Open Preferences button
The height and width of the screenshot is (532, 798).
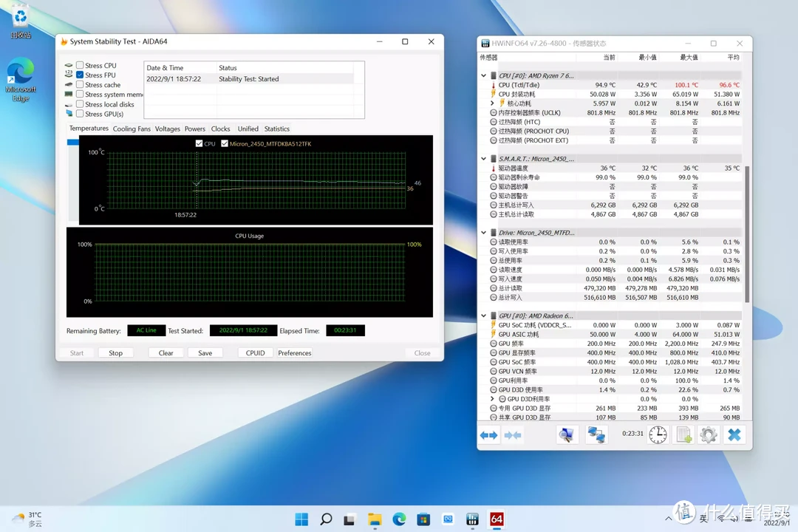click(x=295, y=352)
